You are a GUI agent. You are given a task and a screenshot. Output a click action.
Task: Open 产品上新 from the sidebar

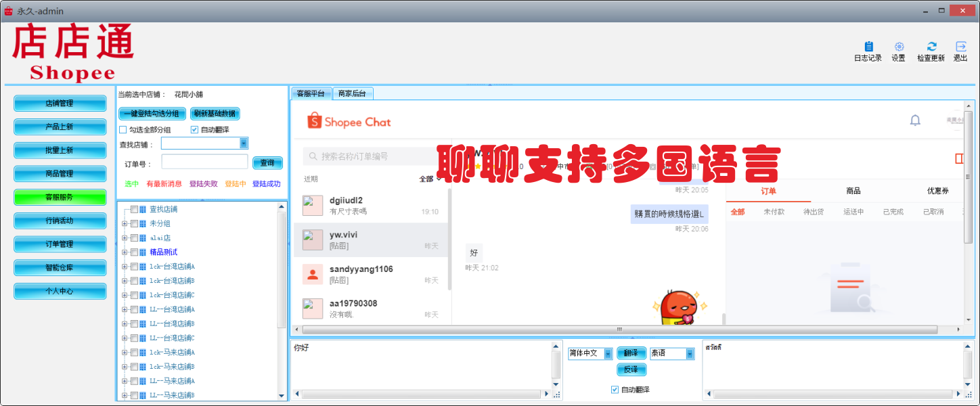[x=60, y=127]
